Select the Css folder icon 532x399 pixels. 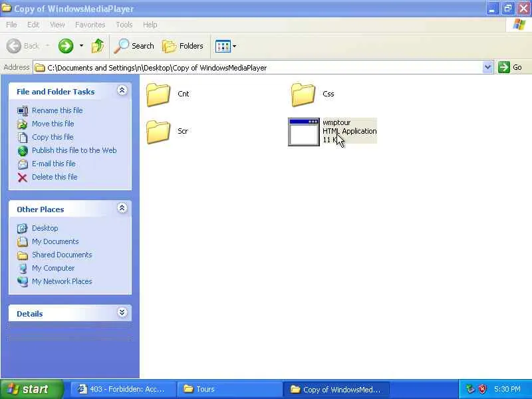click(303, 94)
